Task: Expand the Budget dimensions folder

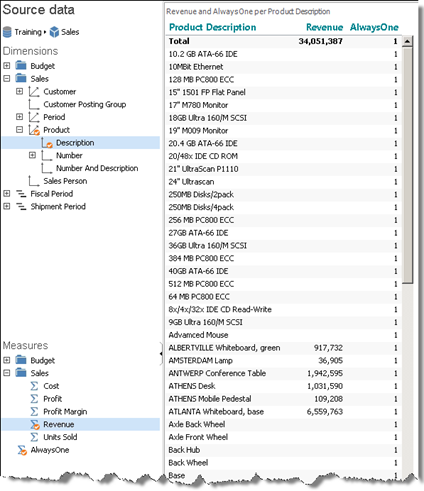Action: pyautogui.click(x=7, y=66)
